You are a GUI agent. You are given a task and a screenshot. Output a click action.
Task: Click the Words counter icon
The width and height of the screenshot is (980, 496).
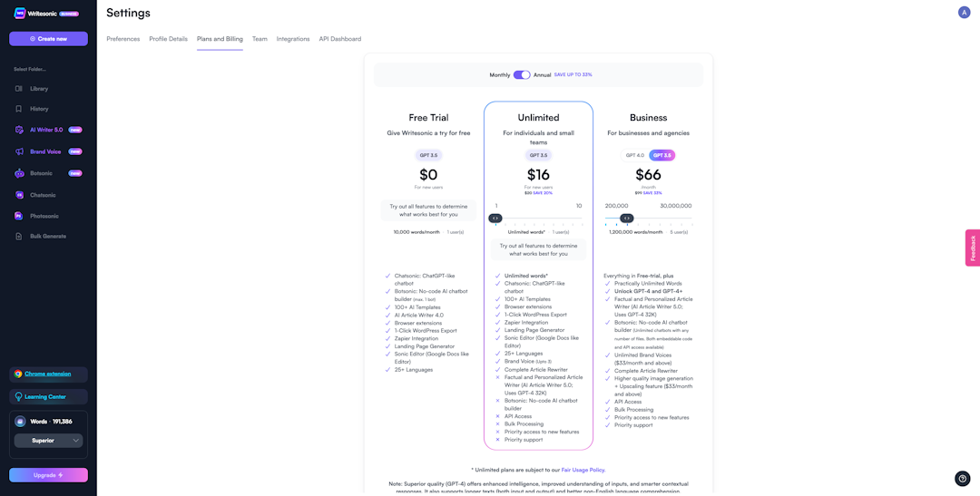pyautogui.click(x=20, y=421)
